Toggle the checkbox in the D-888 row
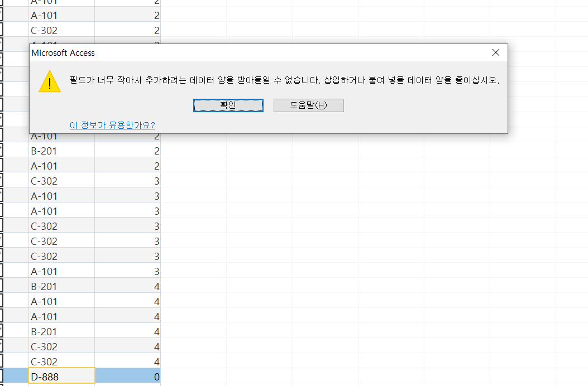 pyautogui.click(x=2, y=377)
